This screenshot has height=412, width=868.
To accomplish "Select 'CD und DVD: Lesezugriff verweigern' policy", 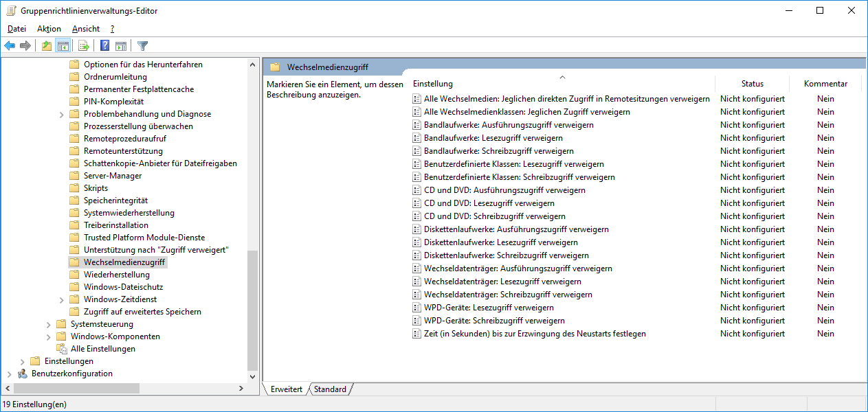I will [x=489, y=203].
